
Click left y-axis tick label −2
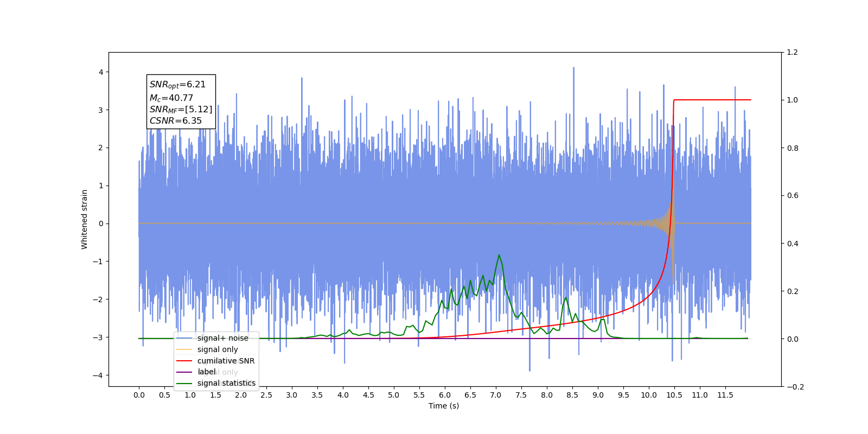click(x=98, y=299)
